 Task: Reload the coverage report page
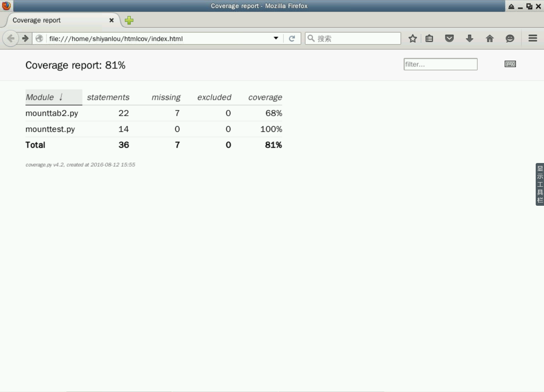tap(292, 39)
